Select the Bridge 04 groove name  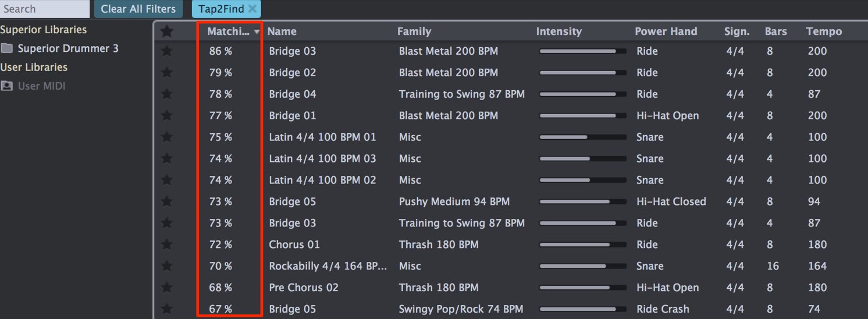[293, 94]
